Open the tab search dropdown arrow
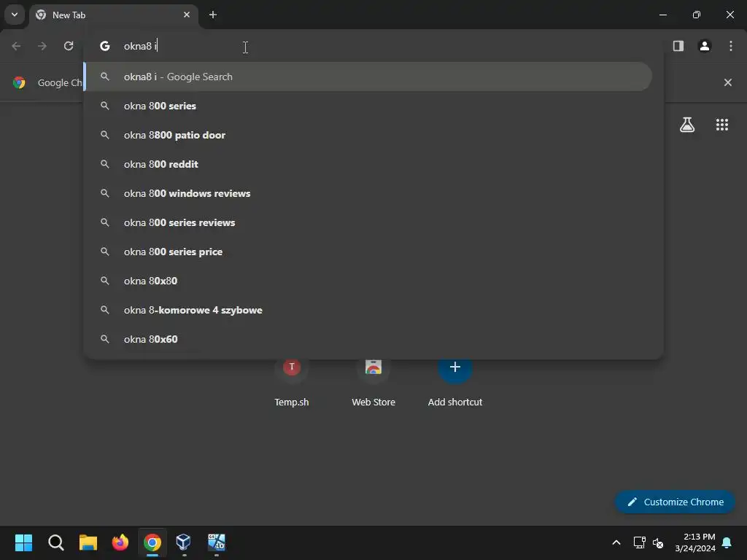This screenshot has width=747, height=560. click(x=15, y=15)
